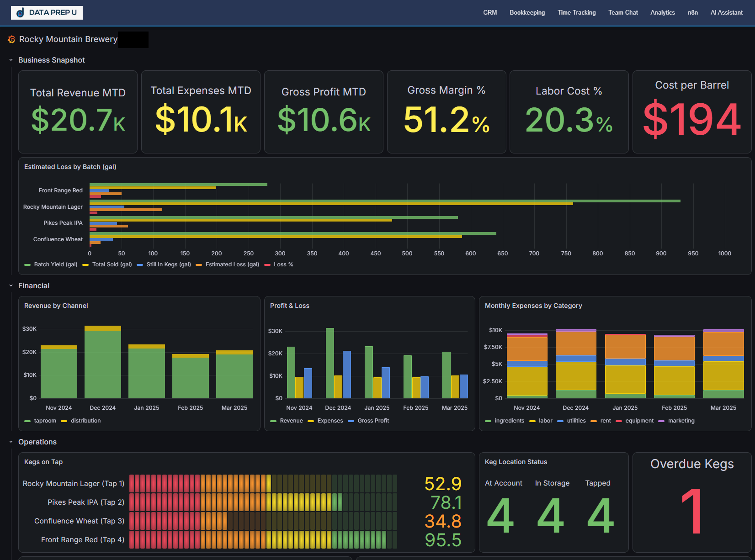This screenshot has width=755, height=560.
Task: Open the Bookkeeping navigation link
Action: coord(527,13)
